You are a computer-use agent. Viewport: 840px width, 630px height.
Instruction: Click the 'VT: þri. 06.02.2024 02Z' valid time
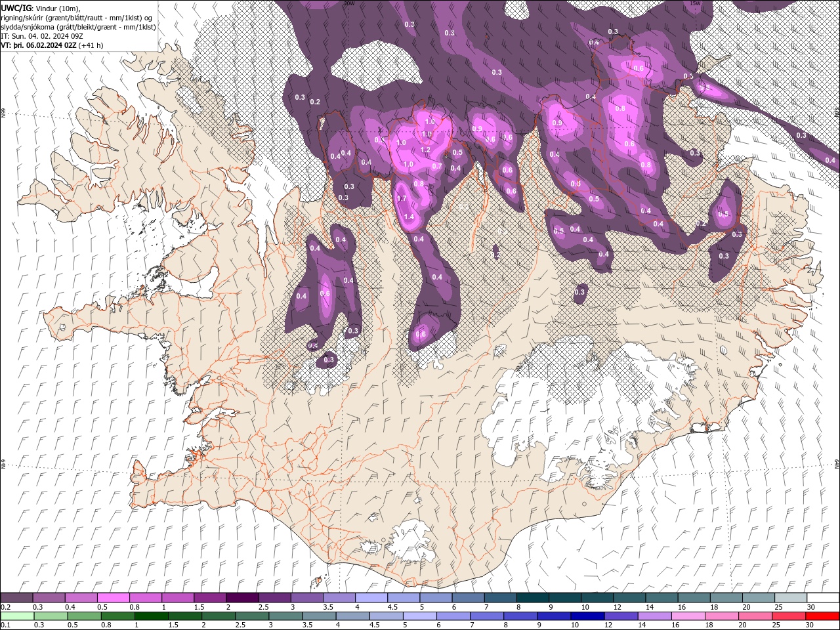(x=40, y=45)
